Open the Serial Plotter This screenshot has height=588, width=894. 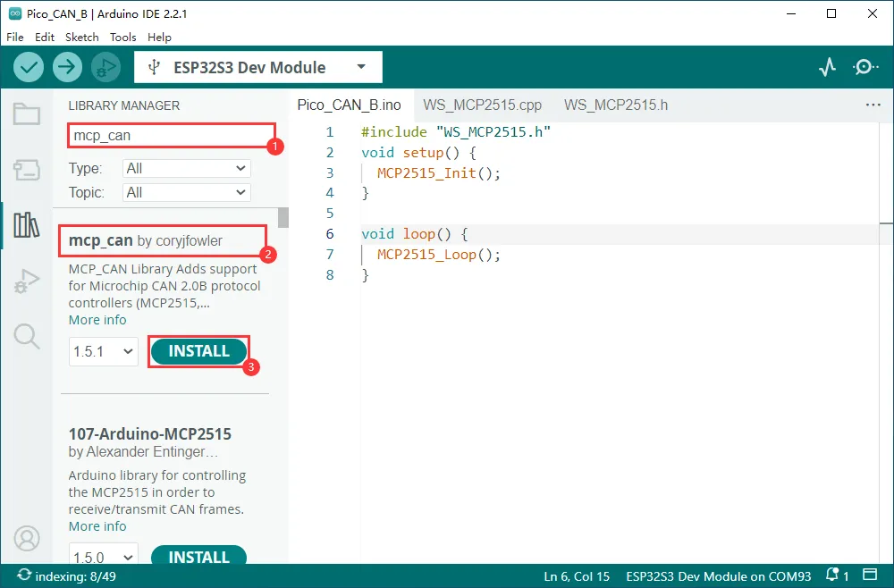click(827, 67)
